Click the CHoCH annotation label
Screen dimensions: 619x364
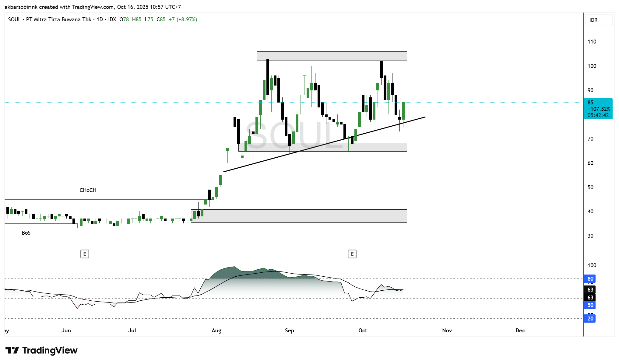[88, 190]
